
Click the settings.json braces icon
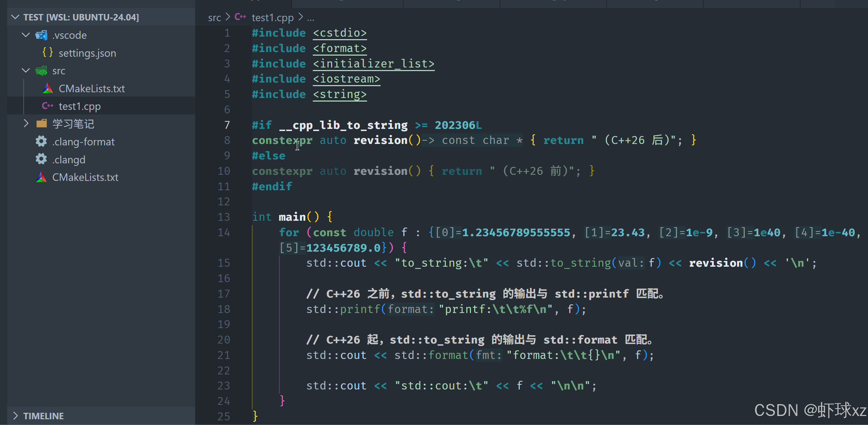[47, 53]
